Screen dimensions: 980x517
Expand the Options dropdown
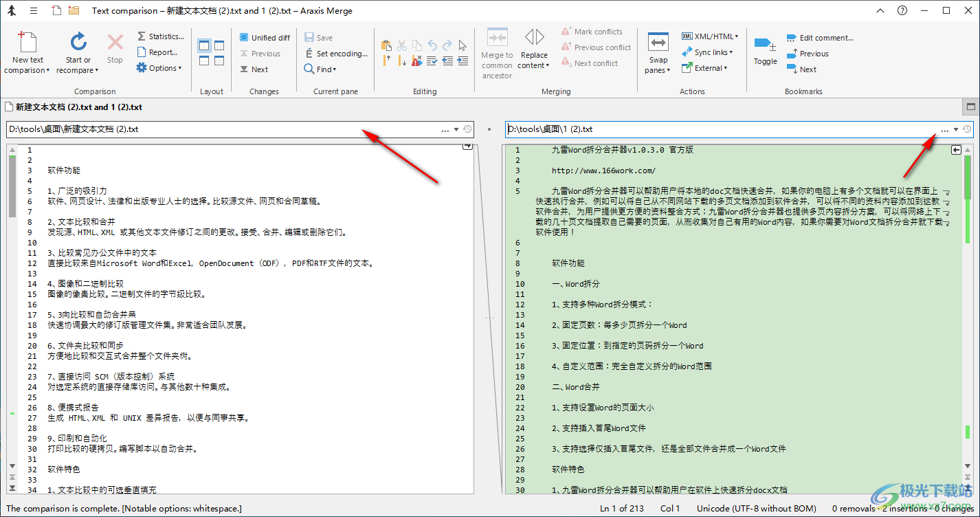tap(159, 68)
